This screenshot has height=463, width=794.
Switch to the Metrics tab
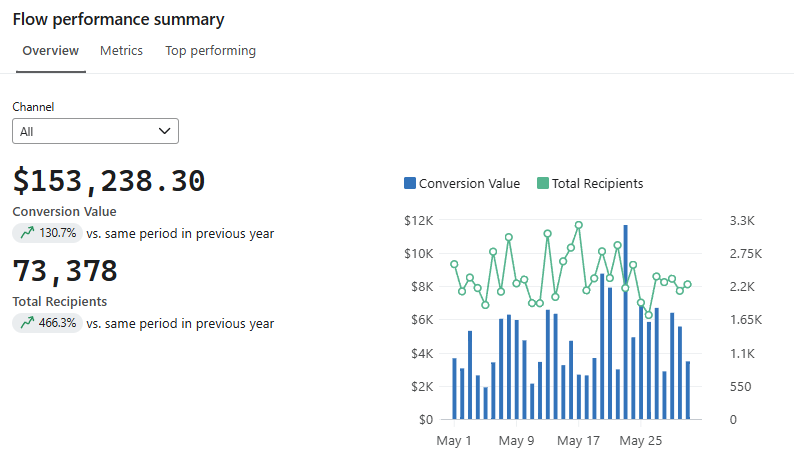tap(122, 51)
